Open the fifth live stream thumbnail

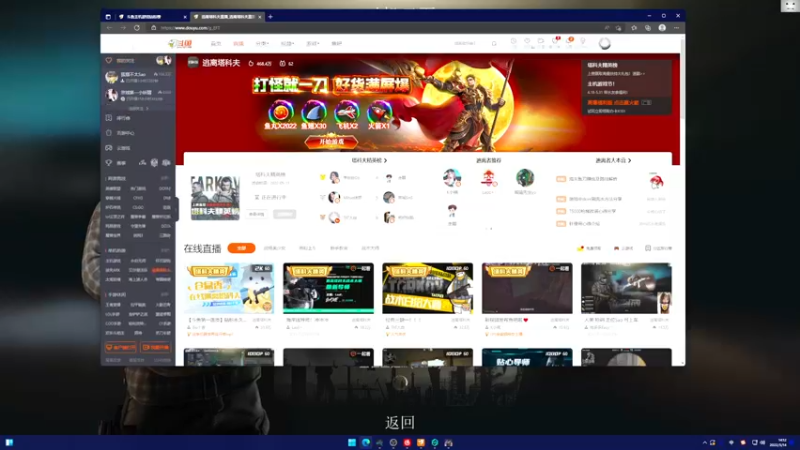(626, 288)
